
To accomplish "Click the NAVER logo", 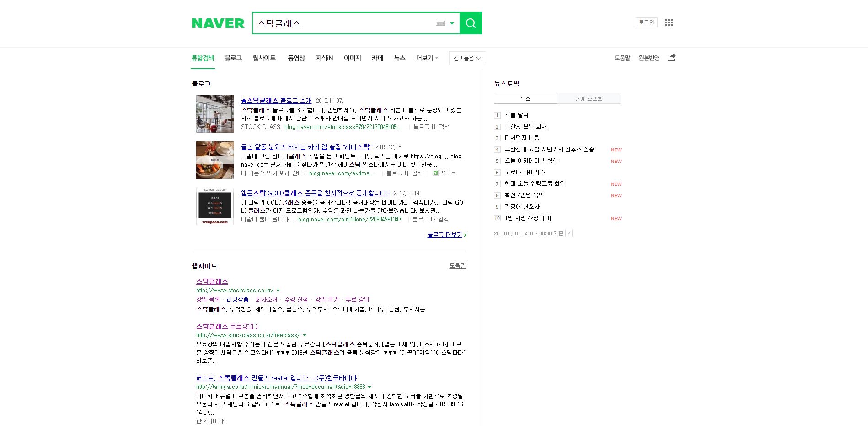I will pyautogui.click(x=218, y=23).
